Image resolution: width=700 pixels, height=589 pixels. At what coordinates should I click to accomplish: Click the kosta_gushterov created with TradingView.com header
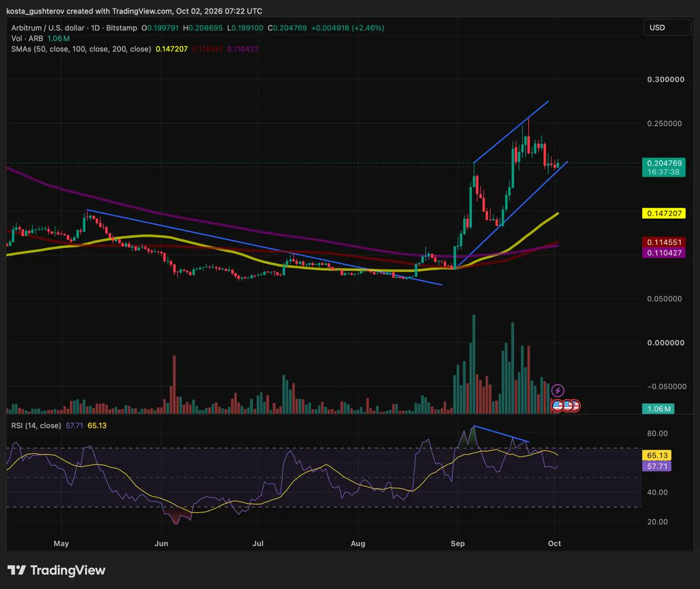click(134, 11)
